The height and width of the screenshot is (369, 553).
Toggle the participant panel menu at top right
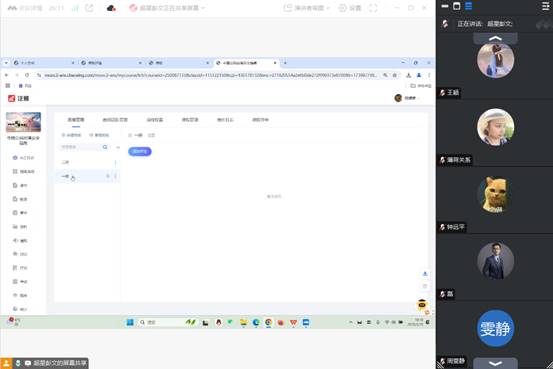[545, 6]
